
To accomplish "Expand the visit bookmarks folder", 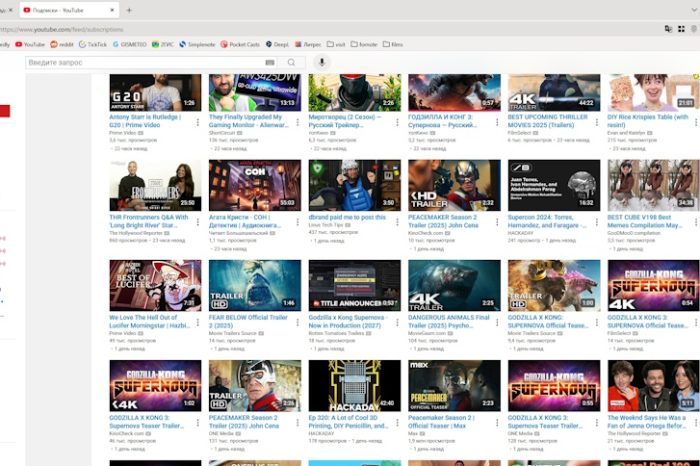I will 336,44.
